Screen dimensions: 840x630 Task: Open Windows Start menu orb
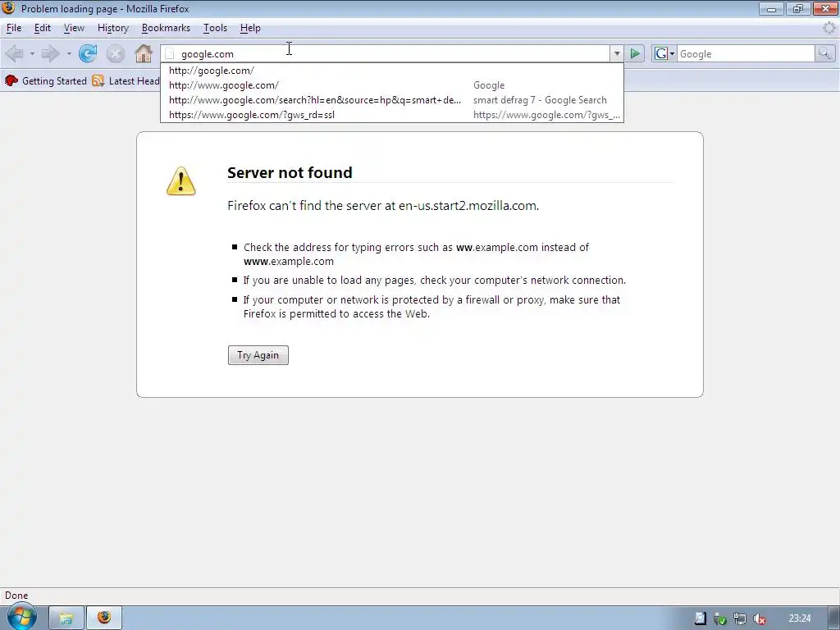[x=21, y=618]
